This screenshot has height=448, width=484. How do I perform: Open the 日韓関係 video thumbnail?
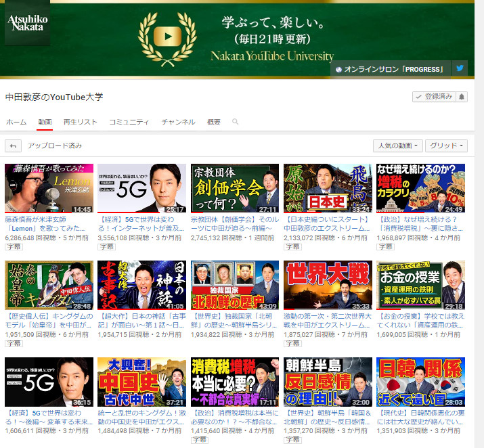point(420,382)
